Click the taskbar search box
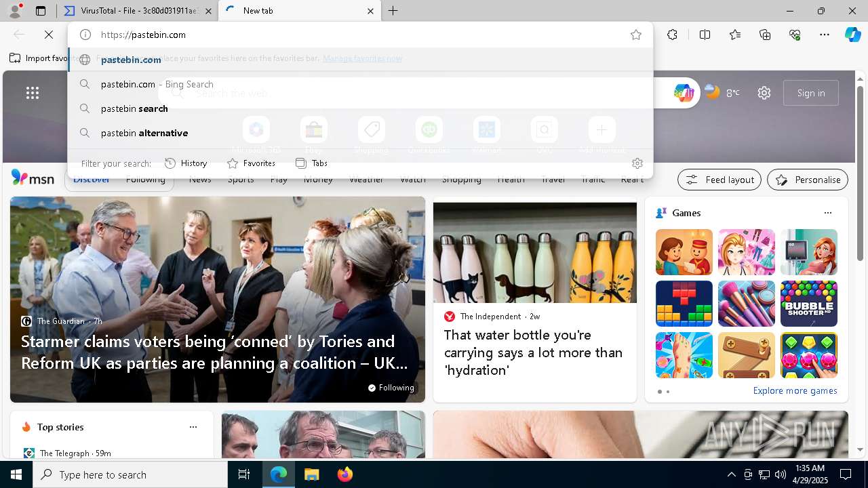The width and height of the screenshot is (868, 488). [x=130, y=474]
